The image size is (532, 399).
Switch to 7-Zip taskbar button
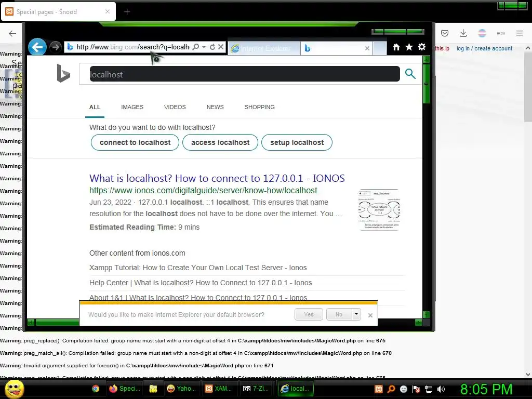256,389
